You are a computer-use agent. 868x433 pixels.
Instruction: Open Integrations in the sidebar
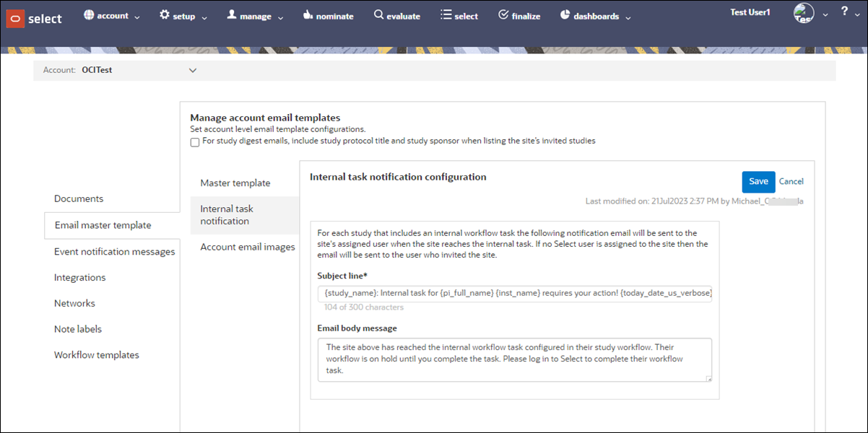(80, 277)
